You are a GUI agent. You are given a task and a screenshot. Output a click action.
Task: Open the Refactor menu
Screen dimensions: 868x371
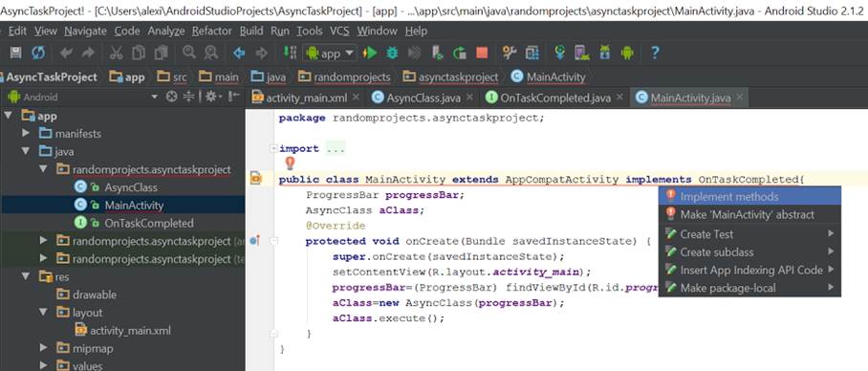[212, 31]
